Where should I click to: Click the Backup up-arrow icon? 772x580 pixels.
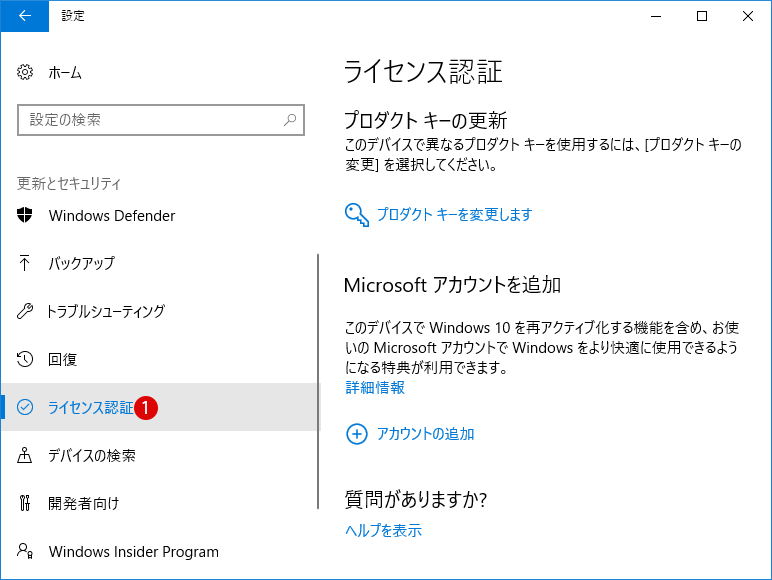click(x=24, y=263)
